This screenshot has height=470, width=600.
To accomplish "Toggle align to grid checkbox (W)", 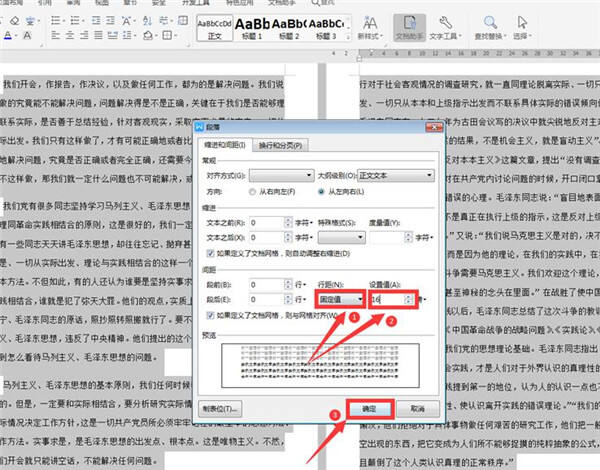I will click(210, 315).
